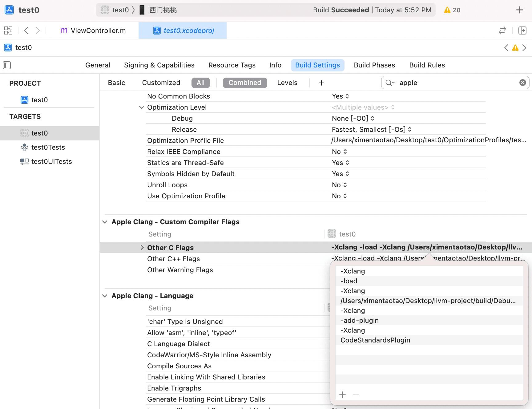The height and width of the screenshot is (409, 532).
Task: Show Basic build settings
Action: [117, 83]
